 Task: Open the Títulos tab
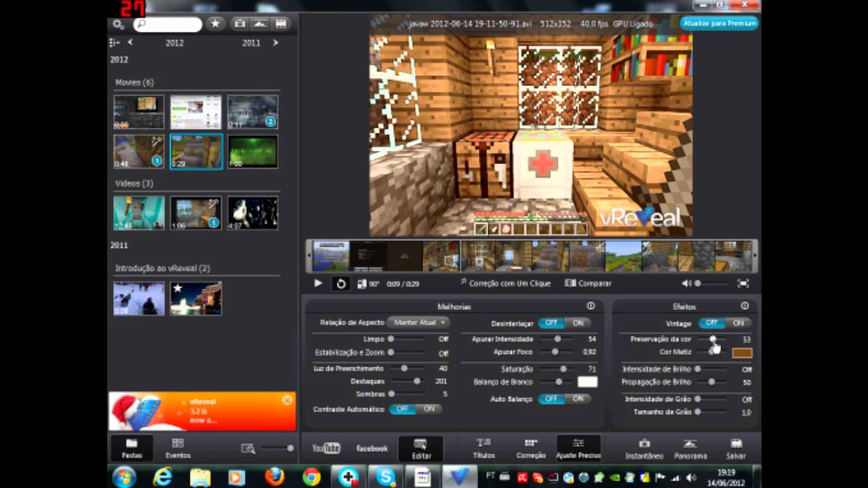484,448
